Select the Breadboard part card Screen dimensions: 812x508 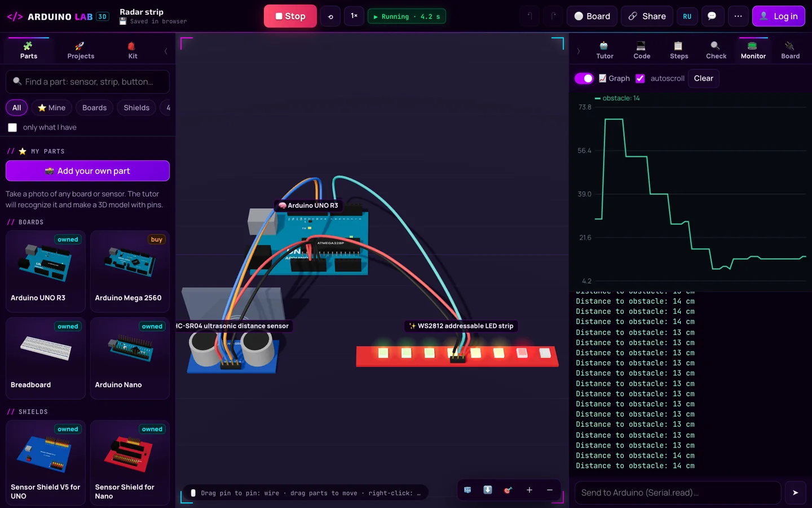coord(46,358)
